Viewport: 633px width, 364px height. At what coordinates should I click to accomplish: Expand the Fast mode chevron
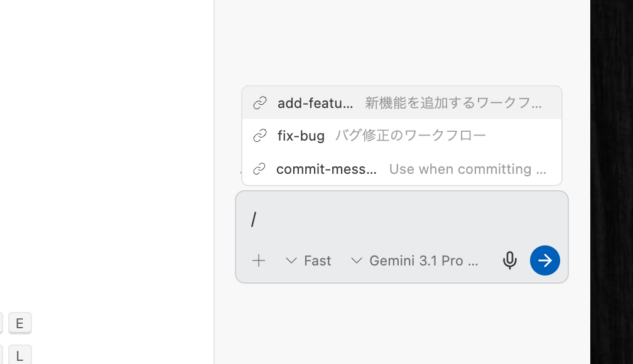(291, 260)
